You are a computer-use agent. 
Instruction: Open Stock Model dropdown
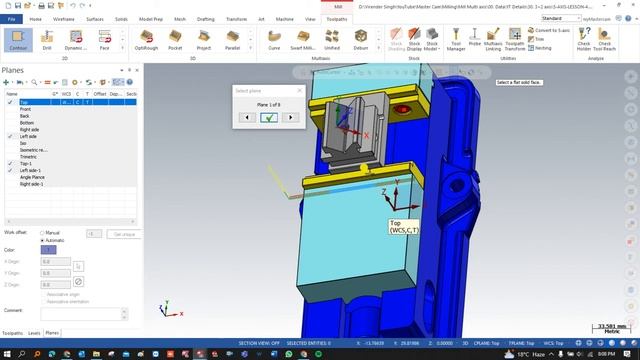(x=432, y=40)
